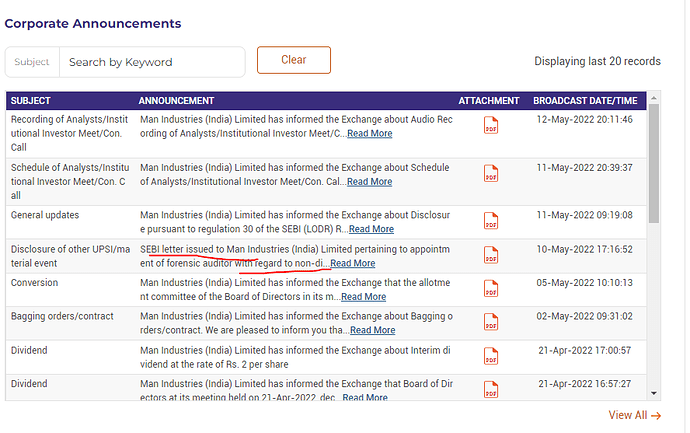Open PDF attachment for General updates row
This screenshot has width=690, height=433.
point(491,221)
